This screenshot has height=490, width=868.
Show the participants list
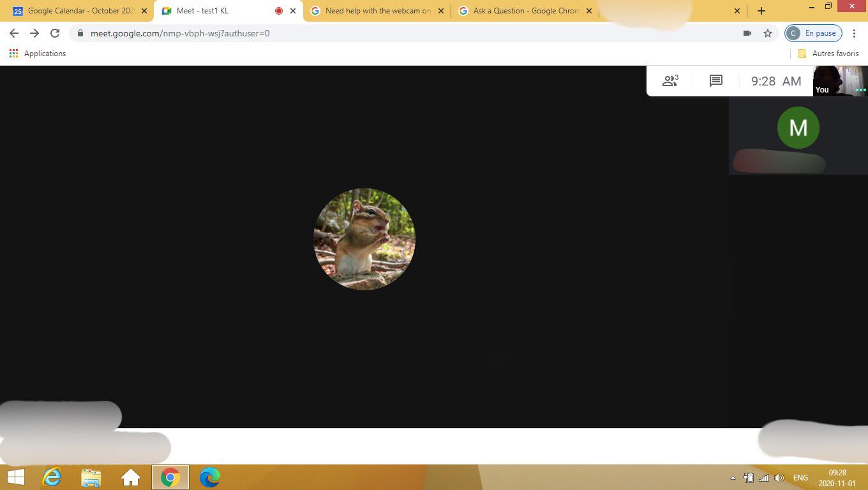(670, 81)
